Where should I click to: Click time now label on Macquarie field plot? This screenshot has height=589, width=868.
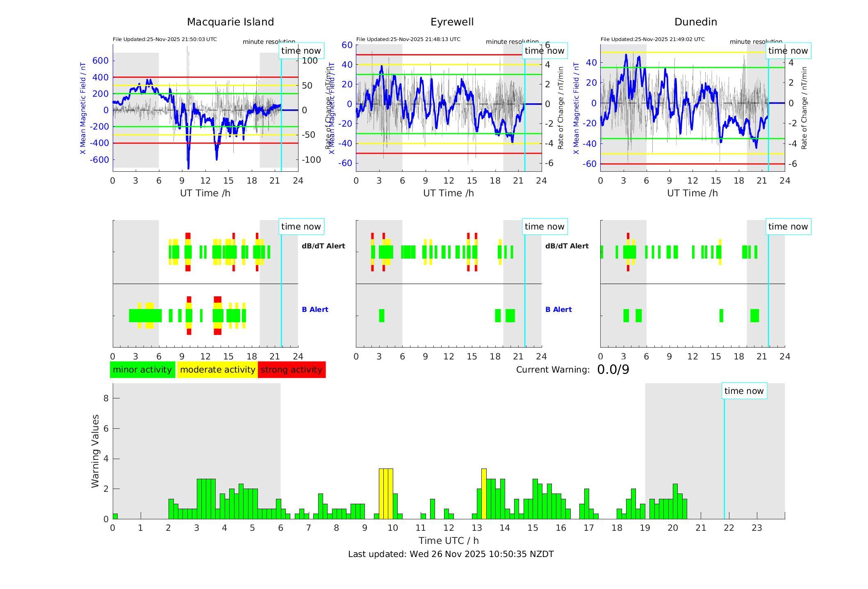[301, 51]
